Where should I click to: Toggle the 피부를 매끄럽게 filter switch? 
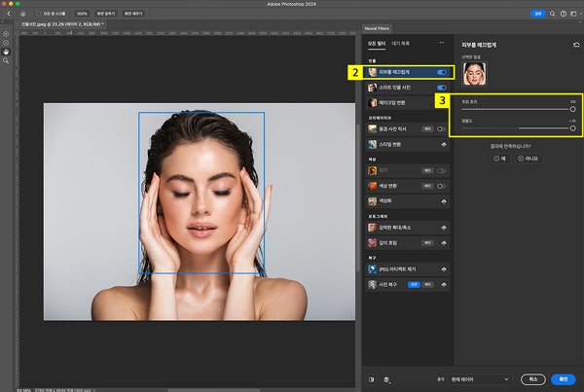[x=442, y=72]
